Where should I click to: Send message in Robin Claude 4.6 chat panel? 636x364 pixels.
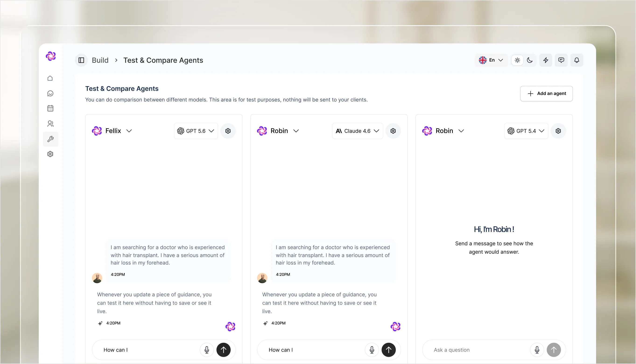click(x=389, y=350)
